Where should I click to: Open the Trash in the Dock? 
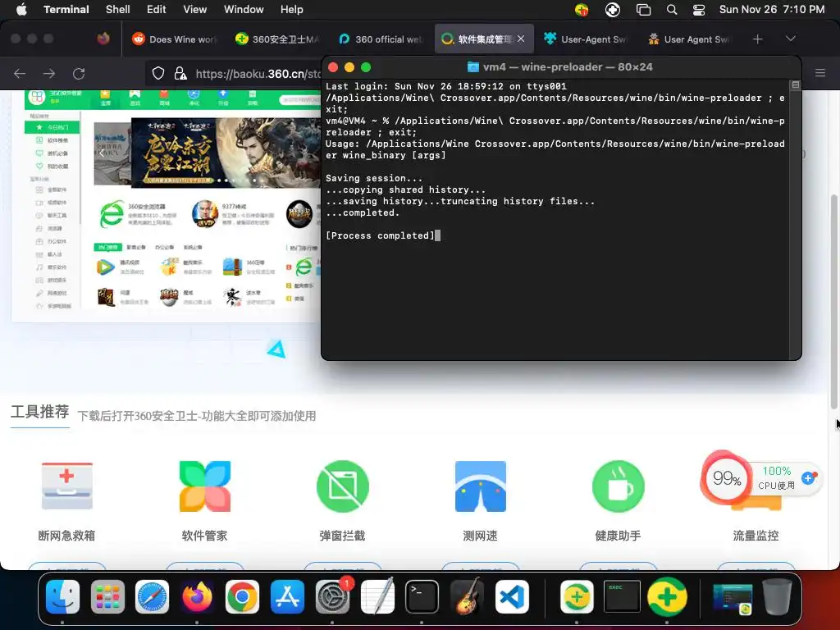pyautogui.click(x=777, y=596)
